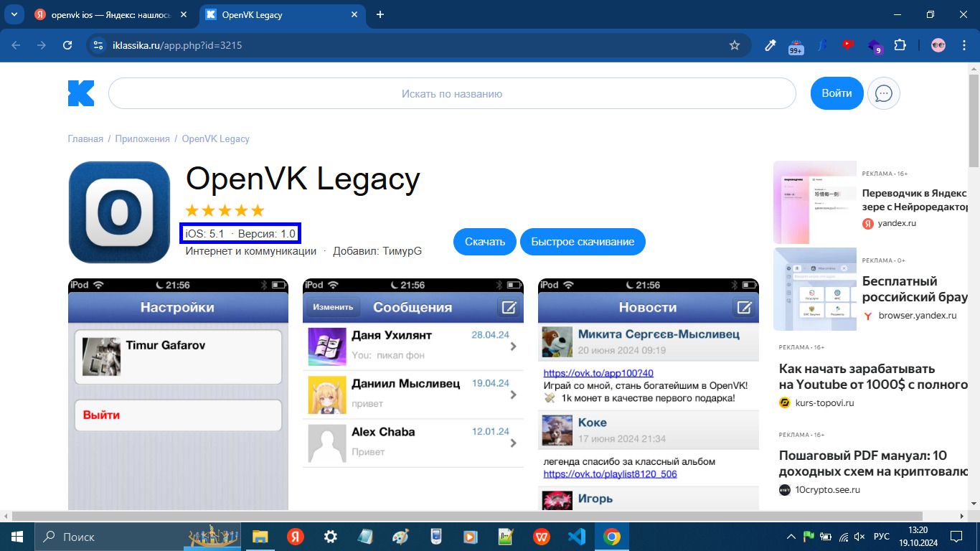Open the chat bubble icon near Войти
Viewport: 980px width, 551px height.
(x=883, y=93)
